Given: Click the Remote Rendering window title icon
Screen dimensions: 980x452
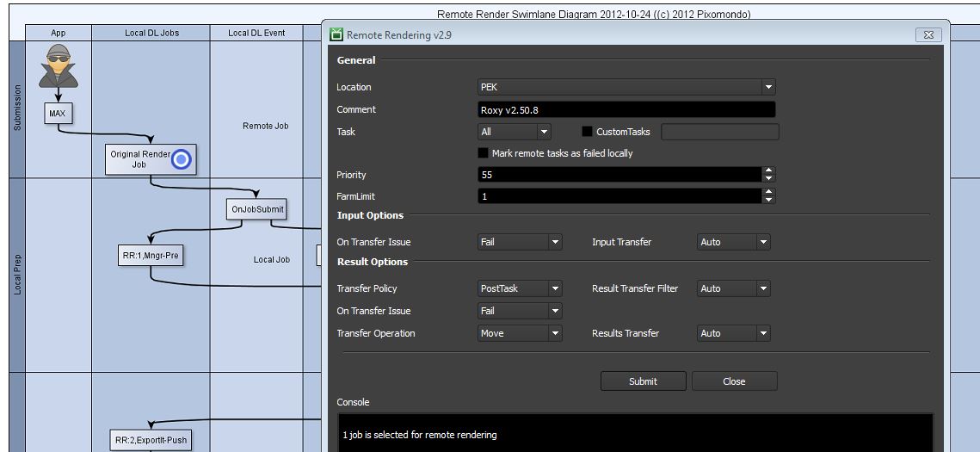Looking at the screenshot, I should (x=337, y=34).
